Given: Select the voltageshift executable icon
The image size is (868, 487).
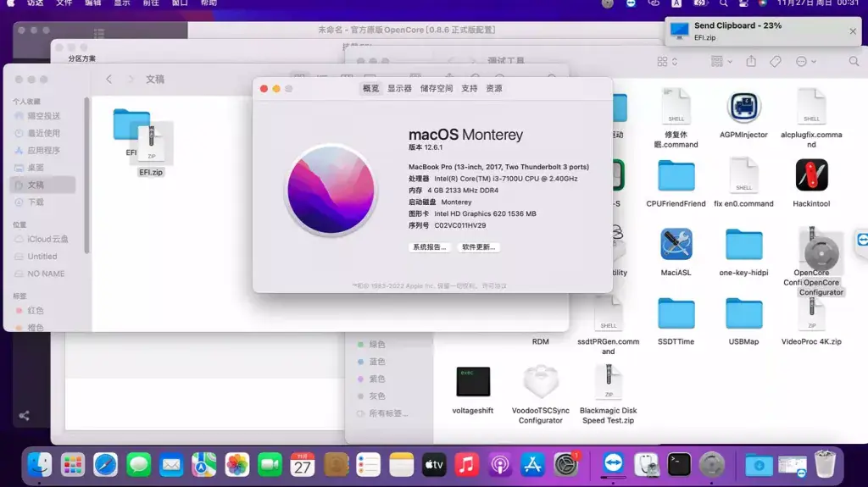Looking at the screenshot, I should click(473, 382).
